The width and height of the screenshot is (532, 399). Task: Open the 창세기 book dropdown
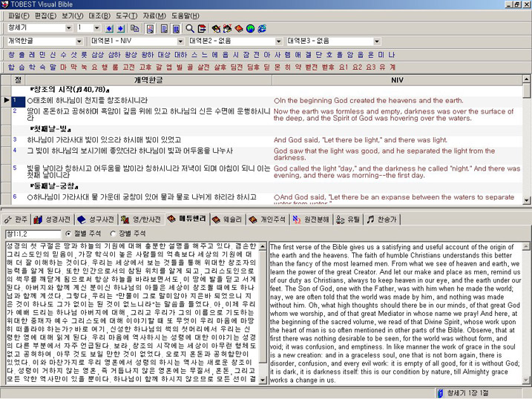coord(68,28)
